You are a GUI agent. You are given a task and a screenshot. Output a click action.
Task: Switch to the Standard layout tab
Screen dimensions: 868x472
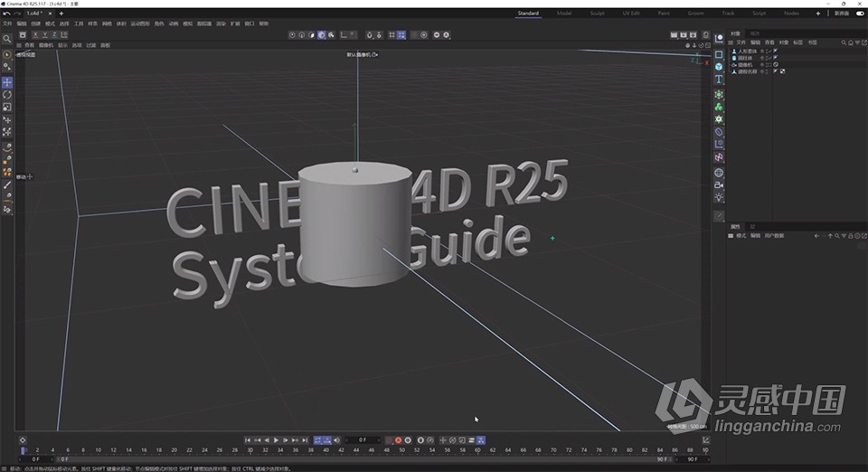click(528, 14)
